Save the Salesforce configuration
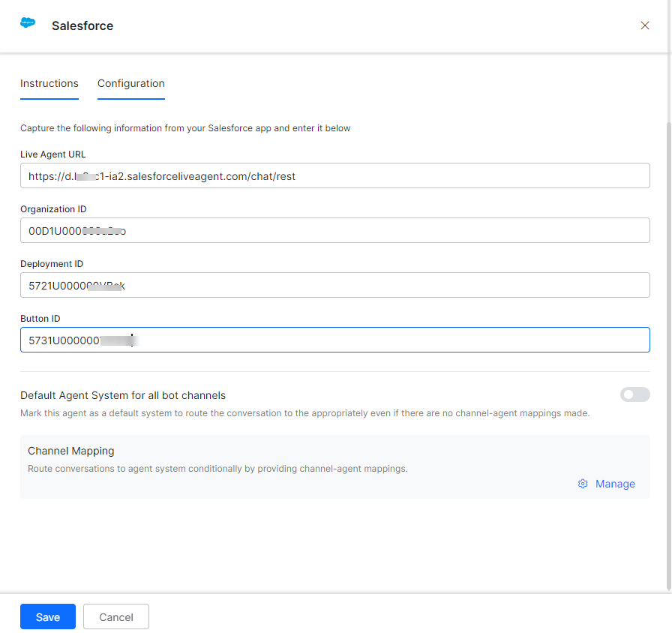 [48, 616]
